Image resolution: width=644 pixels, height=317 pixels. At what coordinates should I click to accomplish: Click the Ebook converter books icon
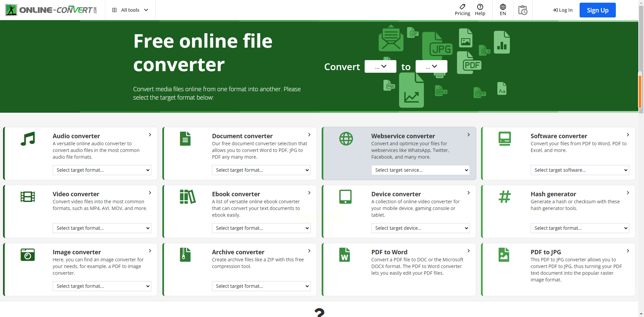click(187, 197)
